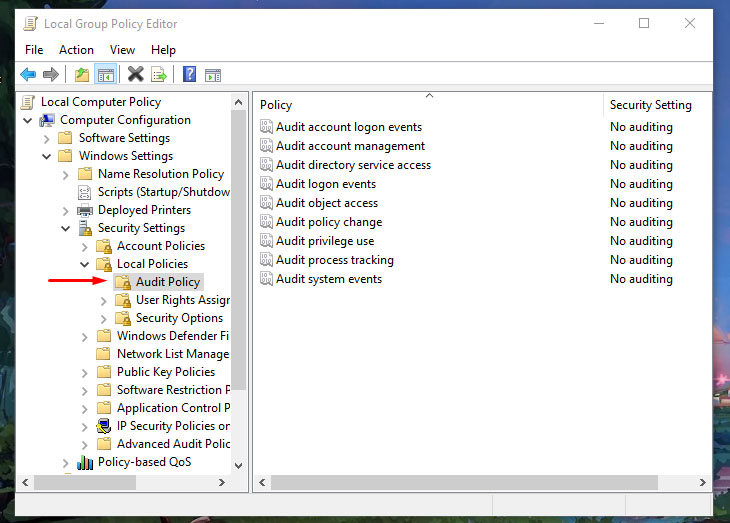Click the blue Help question mark icon
This screenshot has width=730, height=523.
[x=189, y=75]
